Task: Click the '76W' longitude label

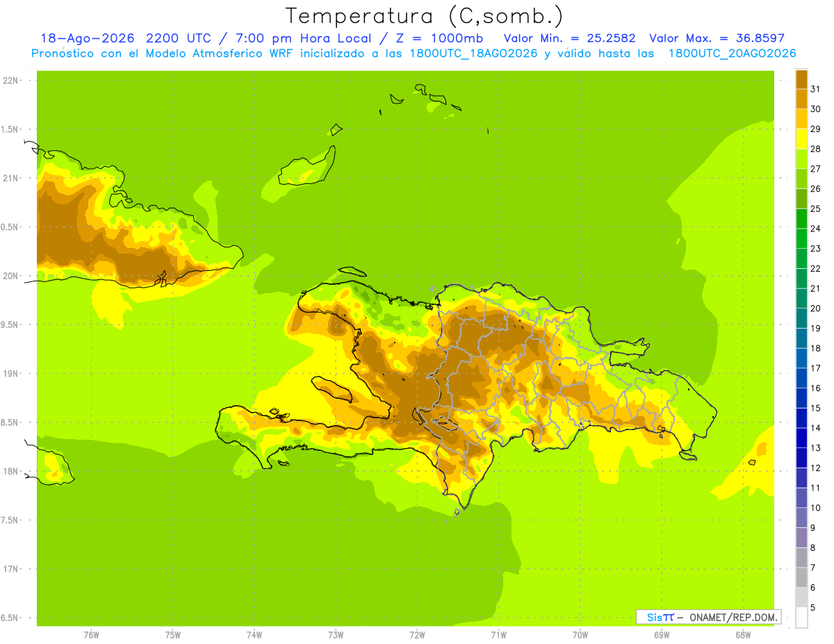Action: point(91,635)
